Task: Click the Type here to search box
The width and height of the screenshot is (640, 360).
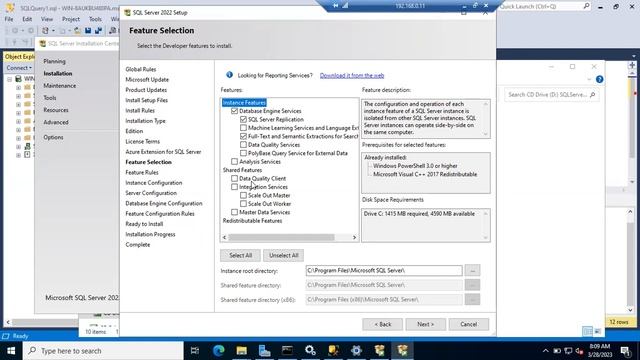Action: (103, 351)
